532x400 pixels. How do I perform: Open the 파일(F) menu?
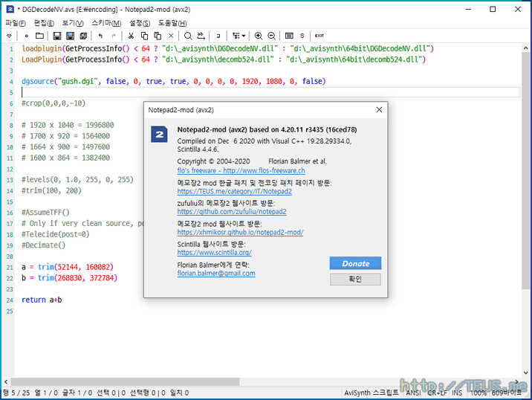[16, 23]
